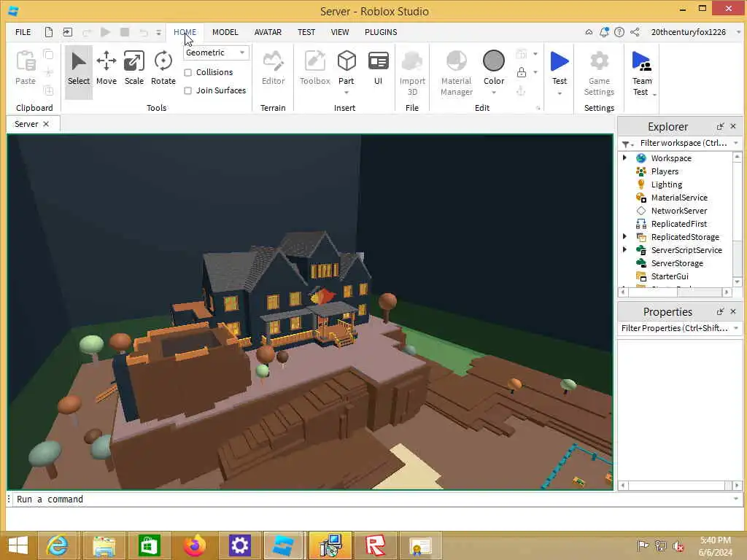Viewport: 747px width, 560px height.
Task: Open the Test dropdown arrow
Action: (x=560, y=93)
